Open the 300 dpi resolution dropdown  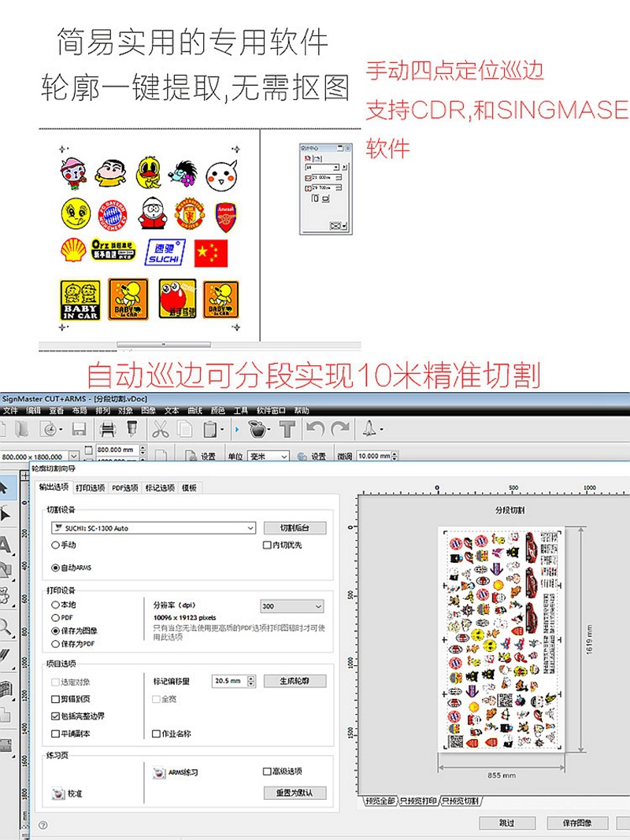tap(292, 606)
